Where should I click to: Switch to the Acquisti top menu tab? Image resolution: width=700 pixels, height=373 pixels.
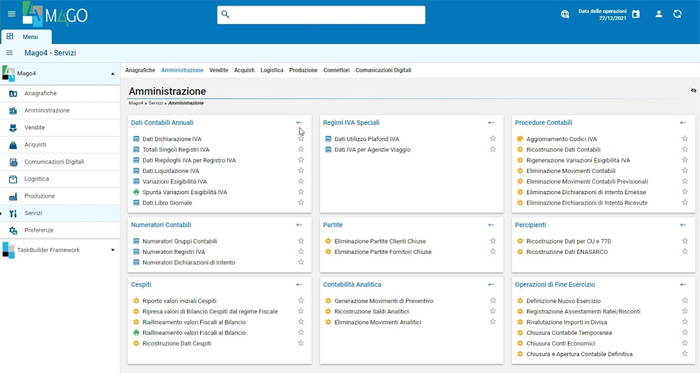click(244, 70)
